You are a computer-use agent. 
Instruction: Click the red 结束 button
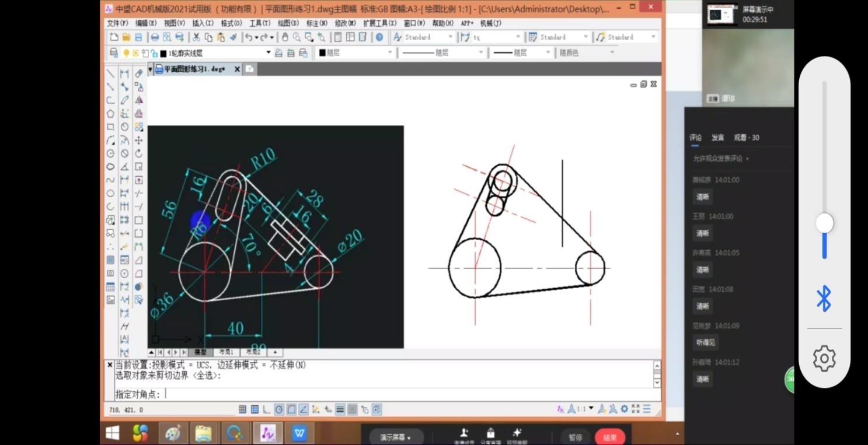coord(609,437)
